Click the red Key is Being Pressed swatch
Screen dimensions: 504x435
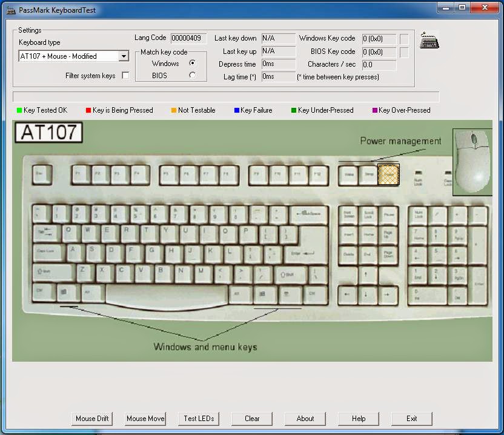tap(88, 110)
